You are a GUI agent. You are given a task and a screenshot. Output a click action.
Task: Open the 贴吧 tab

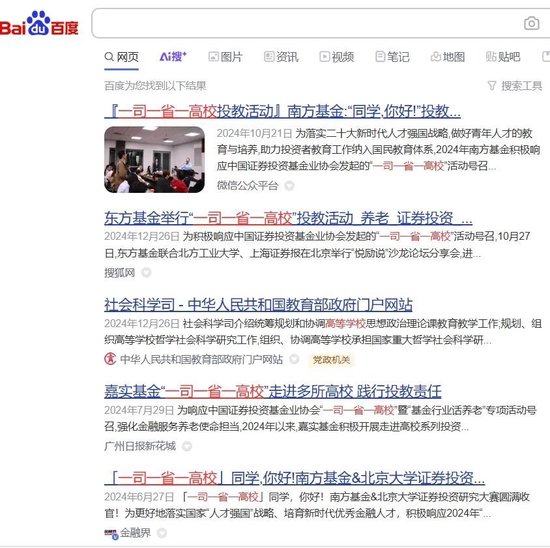(503, 57)
